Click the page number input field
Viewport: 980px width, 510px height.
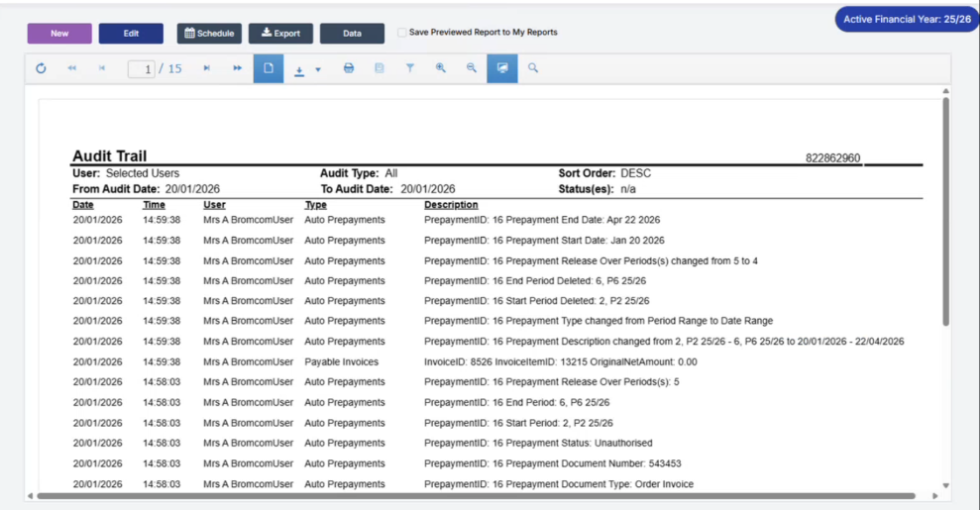141,69
